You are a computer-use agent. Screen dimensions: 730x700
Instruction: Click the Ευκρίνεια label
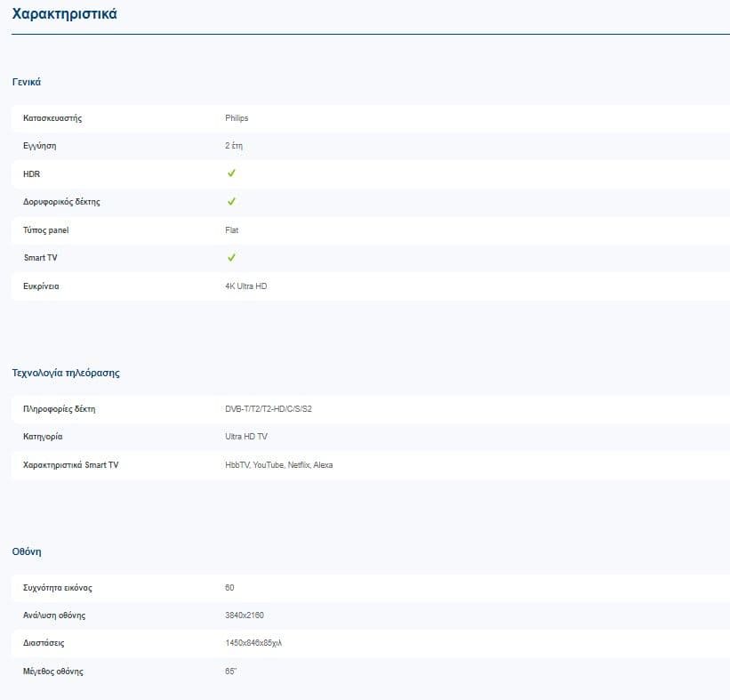click(41, 286)
